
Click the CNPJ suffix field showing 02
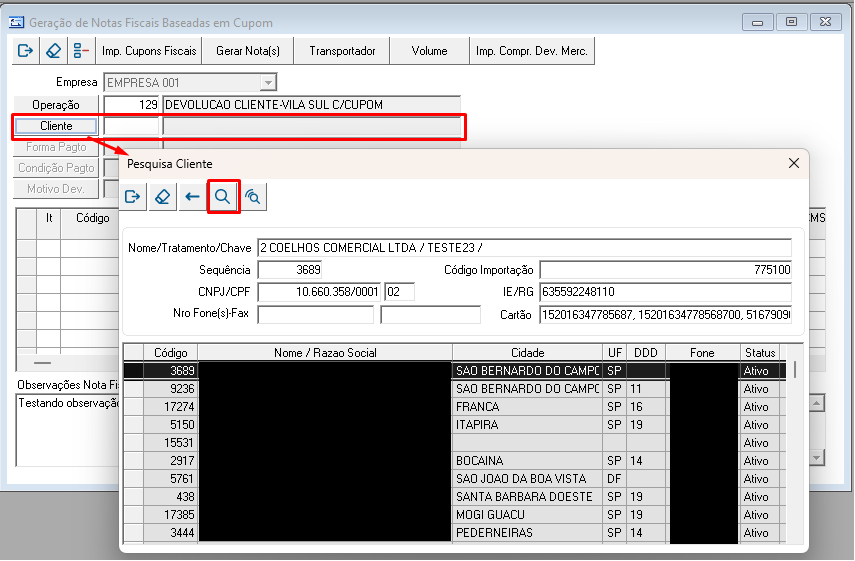point(400,292)
